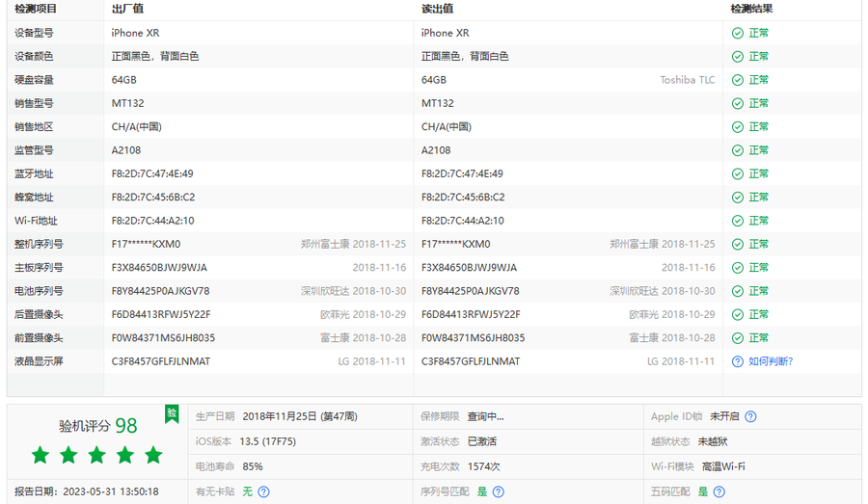Click the Apple ID锁 未开启 value

(x=724, y=416)
